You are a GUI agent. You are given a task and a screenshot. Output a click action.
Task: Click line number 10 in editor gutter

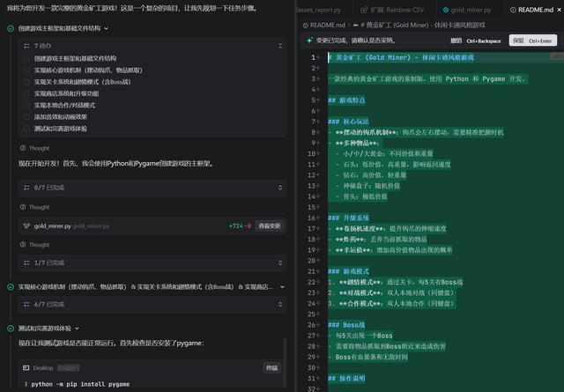pyautogui.click(x=311, y=154)
